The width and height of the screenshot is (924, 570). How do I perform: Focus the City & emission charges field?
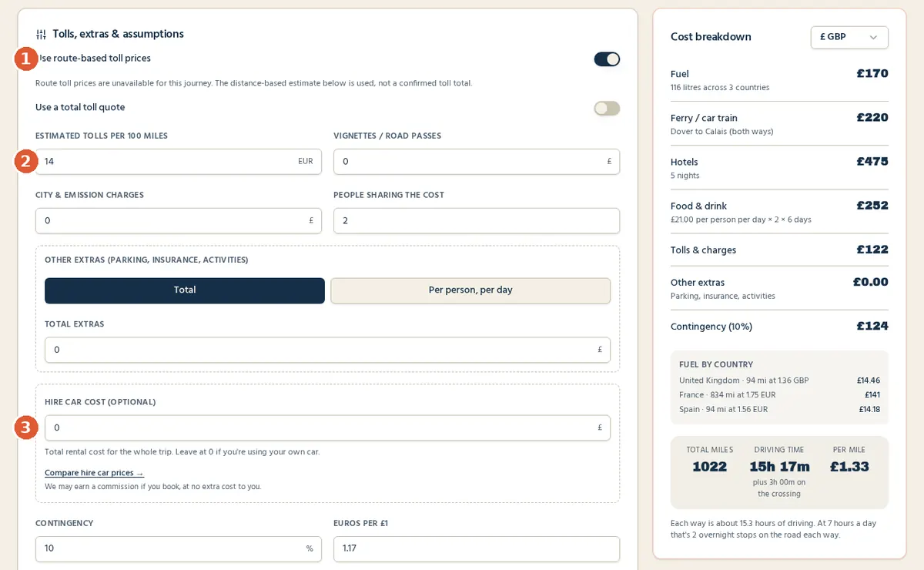[x=179, y=221]
